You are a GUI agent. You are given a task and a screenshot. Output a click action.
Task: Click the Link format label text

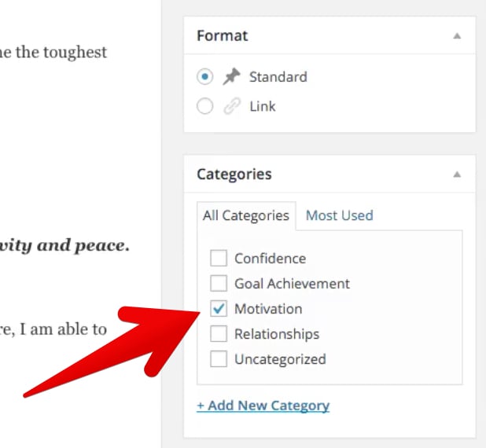point(263,106)
